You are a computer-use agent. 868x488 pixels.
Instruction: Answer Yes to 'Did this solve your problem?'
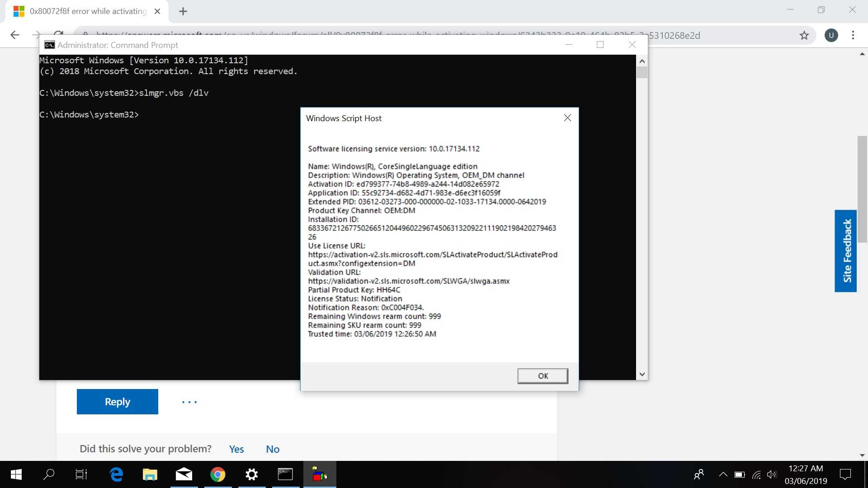tap(236, 449)
